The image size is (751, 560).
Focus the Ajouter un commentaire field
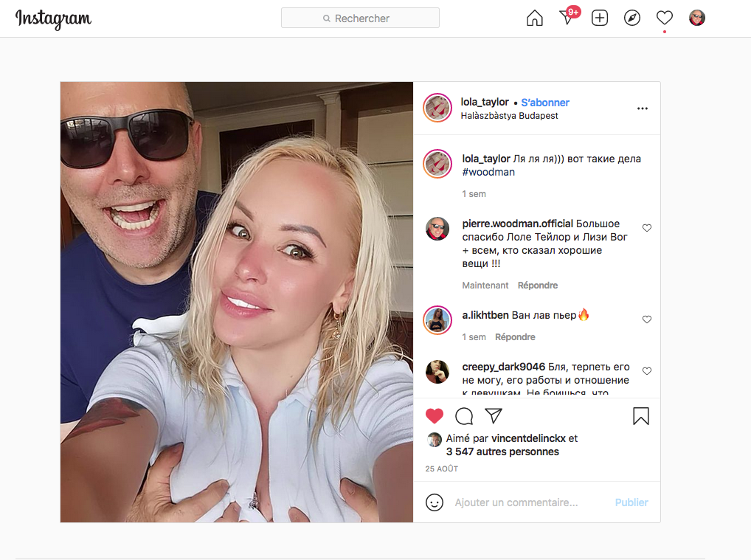tap(529, 502)
